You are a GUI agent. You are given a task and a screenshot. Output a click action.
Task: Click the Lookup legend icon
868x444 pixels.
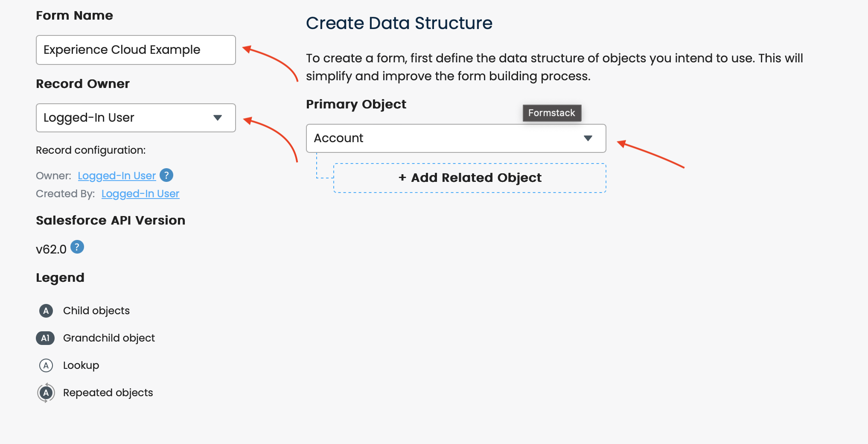click(x=46, y=365)
